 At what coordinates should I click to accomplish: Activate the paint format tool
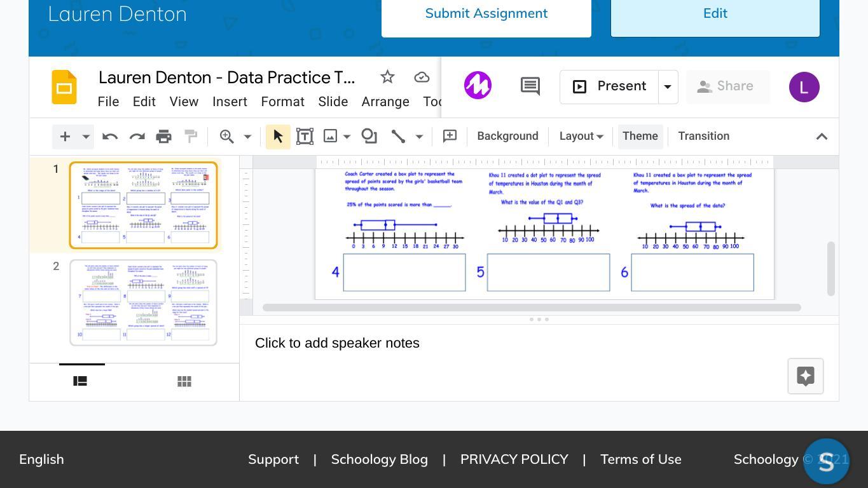pyautogui.click(x=191, y=137)
